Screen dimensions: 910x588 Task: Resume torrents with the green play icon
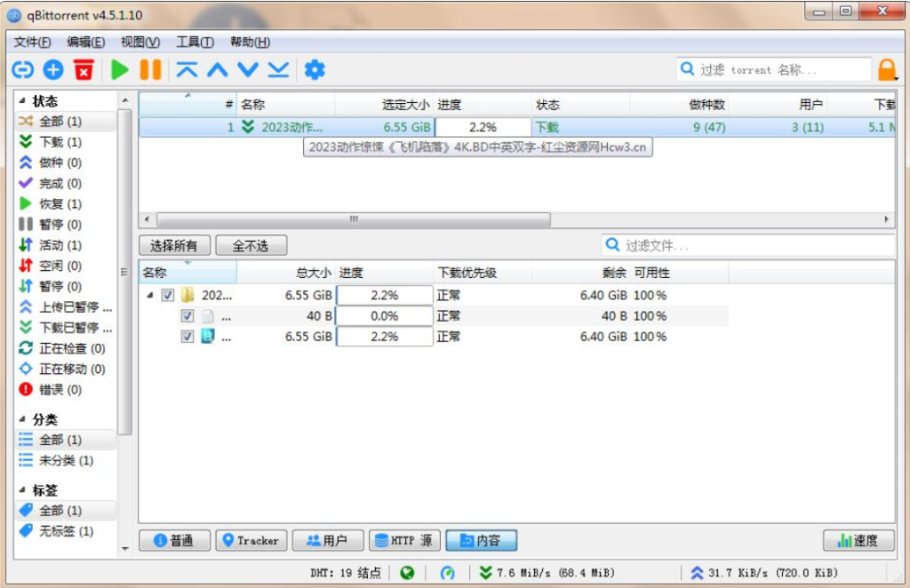coord(120,69)
